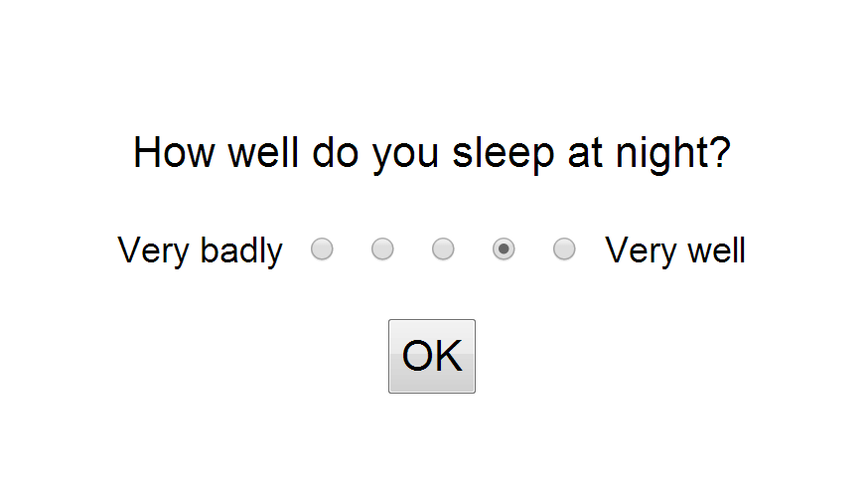The width and height of the screenshot is (868, 495).
Task: Choose the neutral midpoint sleep rating
Action: (443, 249)
